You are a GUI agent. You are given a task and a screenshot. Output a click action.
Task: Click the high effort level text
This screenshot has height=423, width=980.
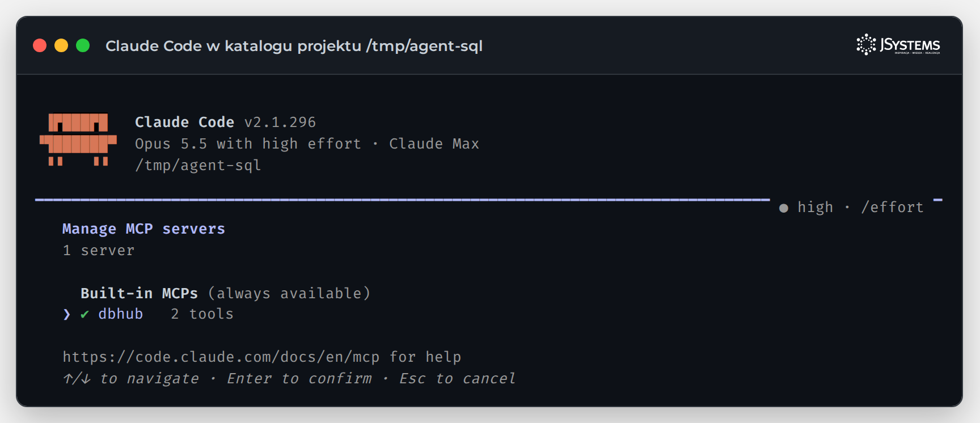(815, 208)
